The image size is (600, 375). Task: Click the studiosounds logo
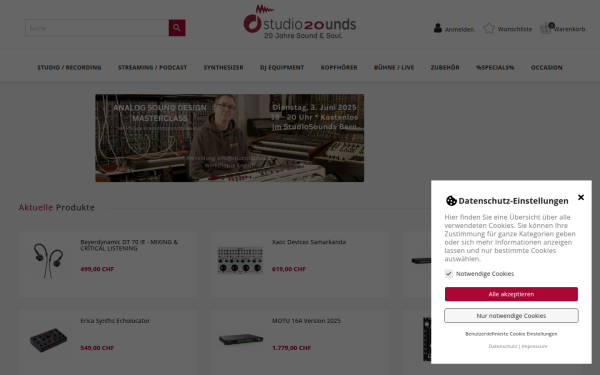(x=300, y=22)
